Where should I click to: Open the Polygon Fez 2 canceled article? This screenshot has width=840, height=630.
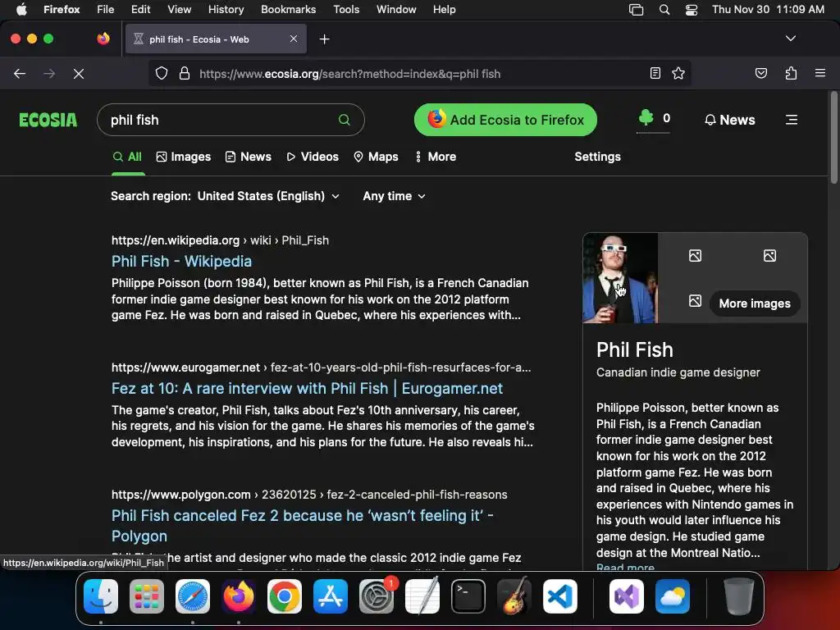click(x=303, y=526)
